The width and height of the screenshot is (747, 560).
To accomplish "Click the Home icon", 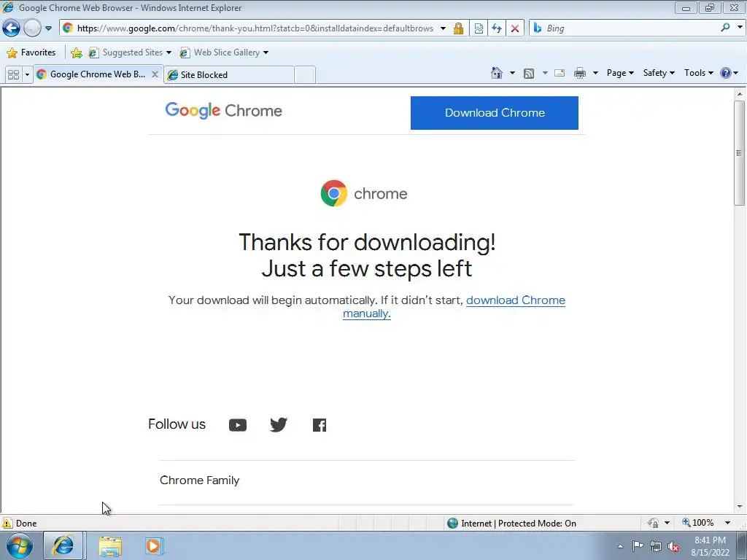I will [x=496, y=73].
